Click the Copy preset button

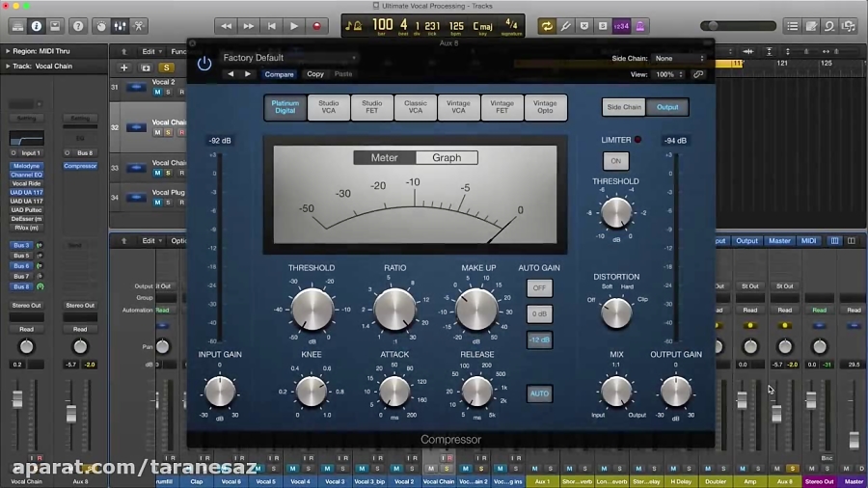[x=315, y=74]
